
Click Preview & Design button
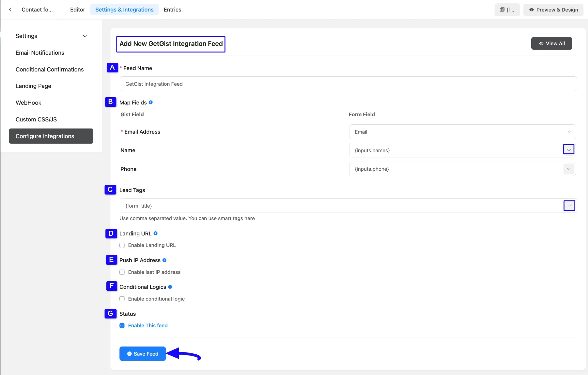coord(553,10)
